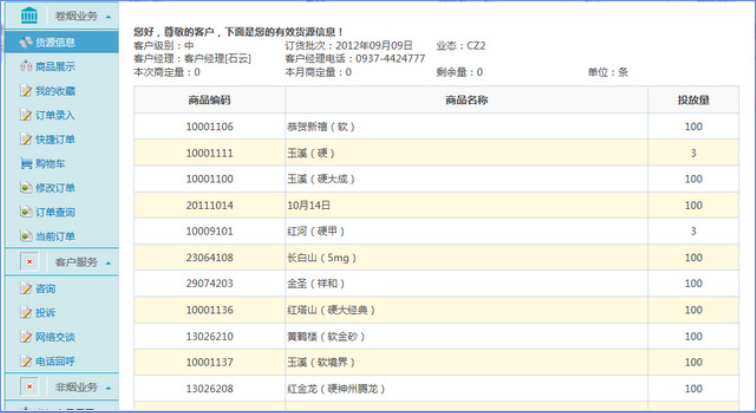
Task: Select product code 23064108
Action: (x=209, y=257)
